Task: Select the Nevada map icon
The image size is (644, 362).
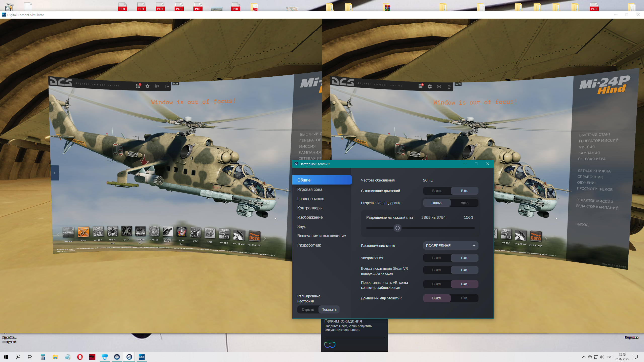Action: [68, 232]
